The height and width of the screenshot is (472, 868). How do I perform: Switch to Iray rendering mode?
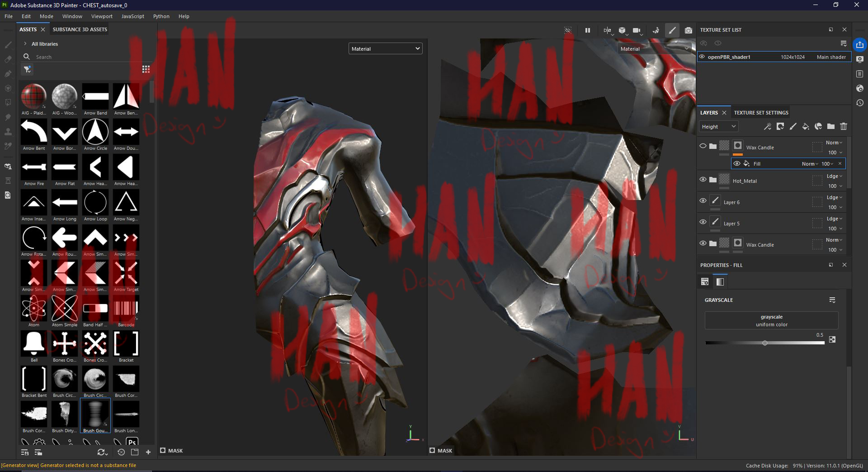point(656,30)
